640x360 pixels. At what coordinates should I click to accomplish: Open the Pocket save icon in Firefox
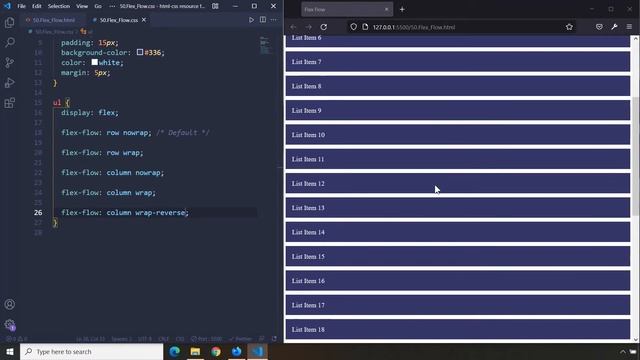tap(599, 27)
